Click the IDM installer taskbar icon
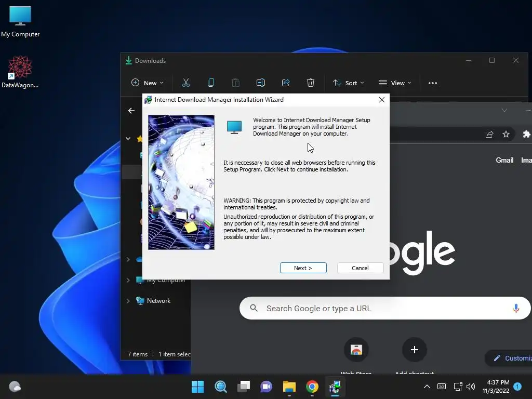This screenshot has width=532, height=399. [x=335, y=387]
